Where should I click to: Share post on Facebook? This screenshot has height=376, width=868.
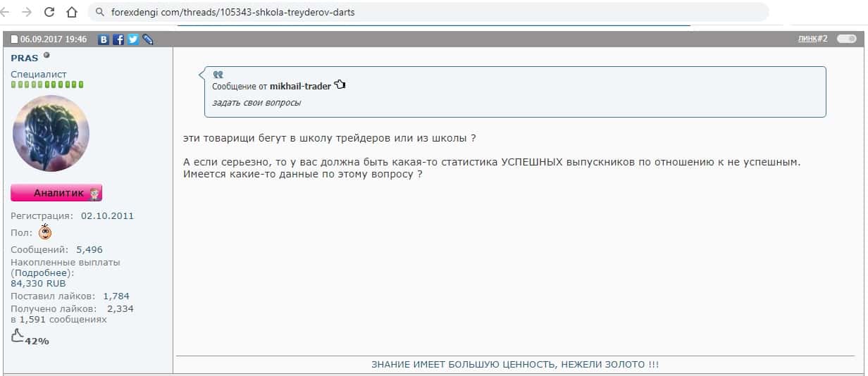[118, 39]
